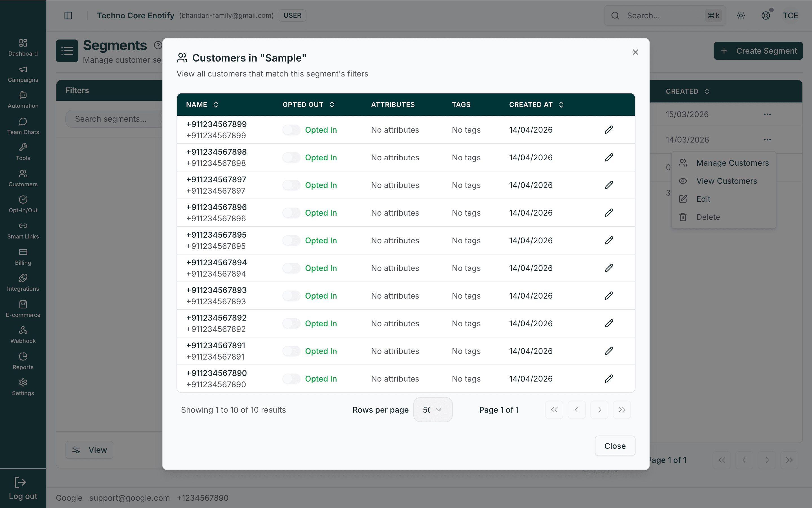Click the Segments help question icon

(x=158, y=45)
